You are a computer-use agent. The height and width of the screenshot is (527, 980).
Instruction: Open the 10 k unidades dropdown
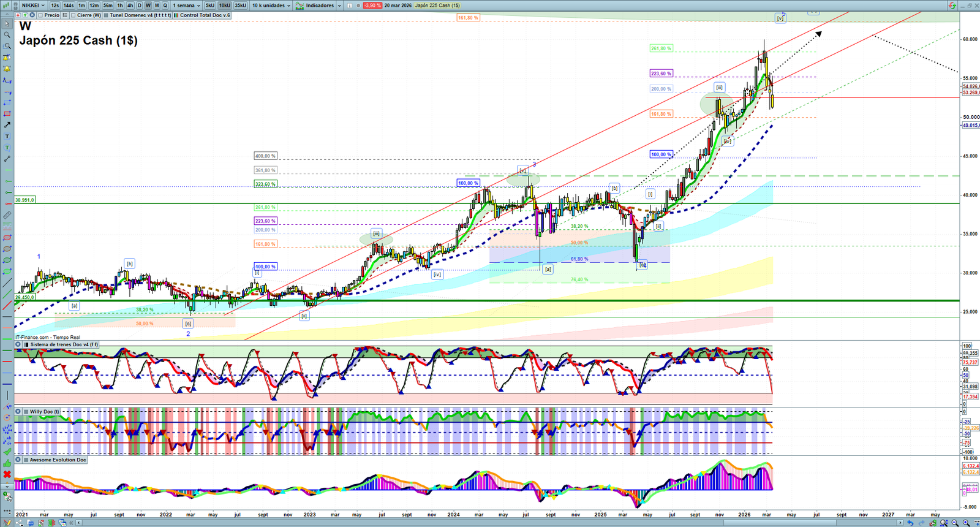coord(271,6)
